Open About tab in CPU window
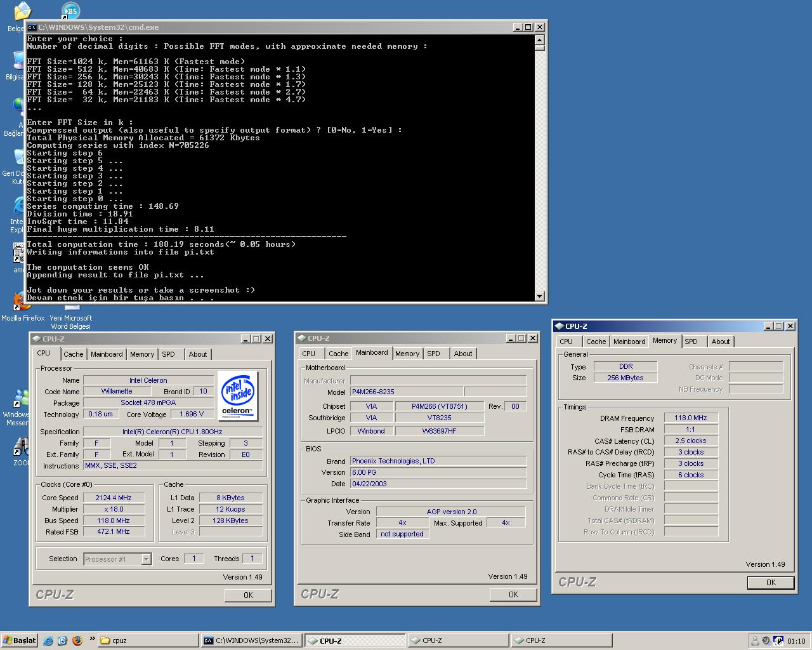 click(x=198, y=354)
